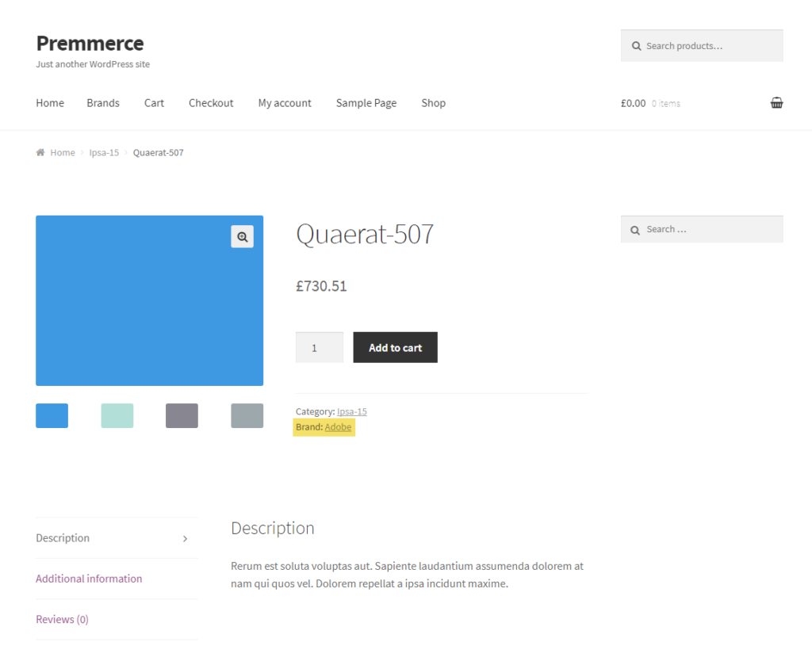Click the Add to cart button
This screenshot has width=812, height=661.
395,347
